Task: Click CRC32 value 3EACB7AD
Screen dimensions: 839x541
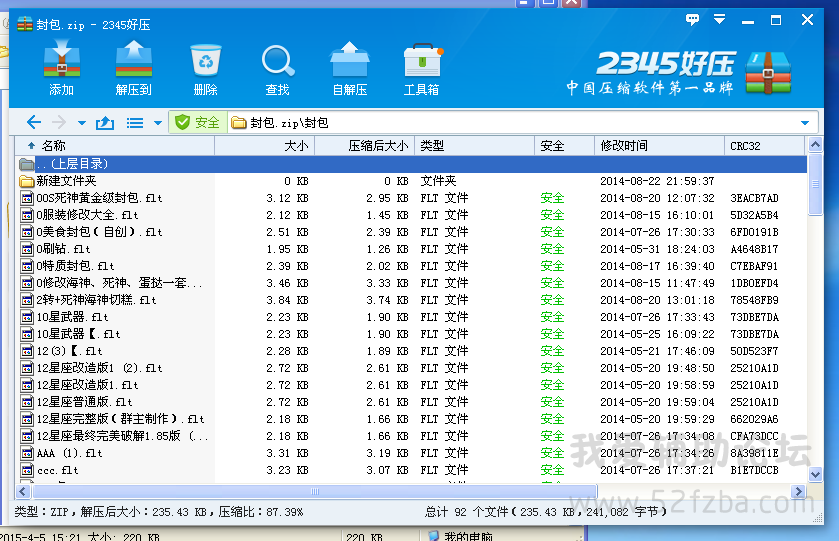Action: click(x=754, y=199)
